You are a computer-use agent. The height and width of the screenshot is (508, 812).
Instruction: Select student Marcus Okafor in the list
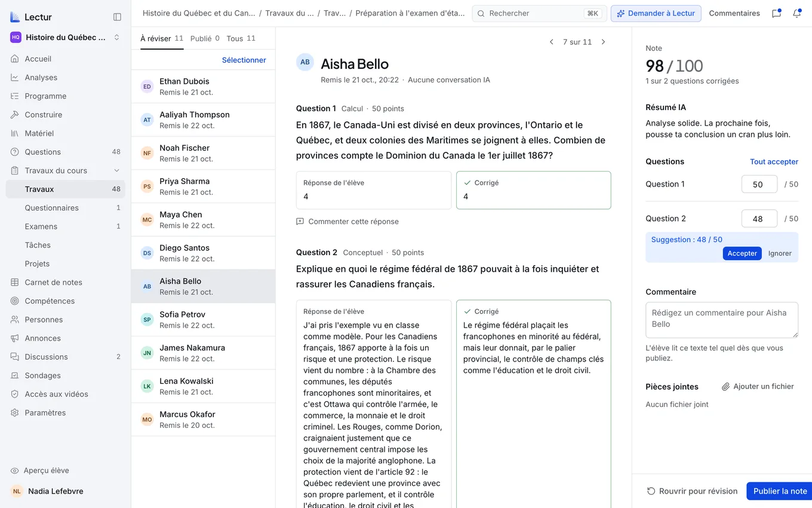(x=203, y=419)
